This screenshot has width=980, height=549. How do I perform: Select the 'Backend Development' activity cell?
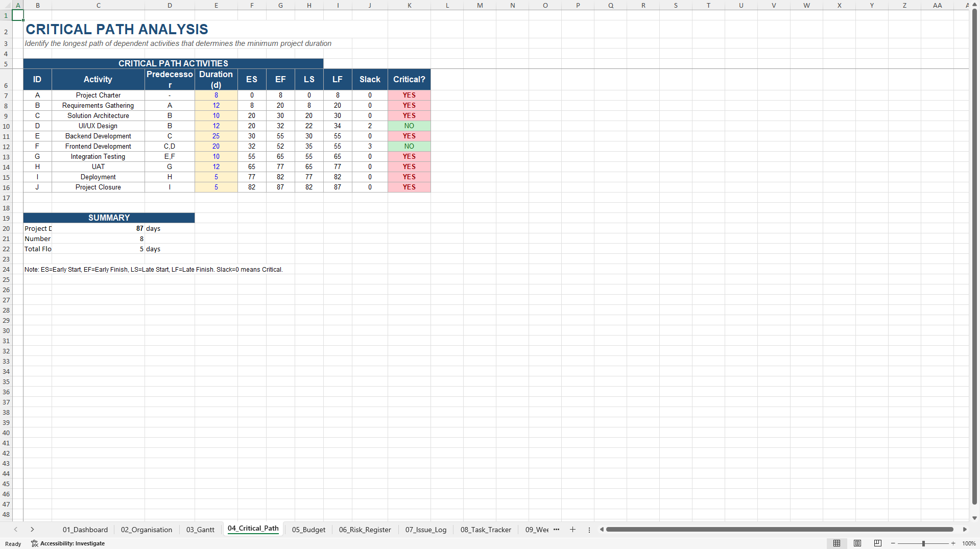click(x=98, y=136)
